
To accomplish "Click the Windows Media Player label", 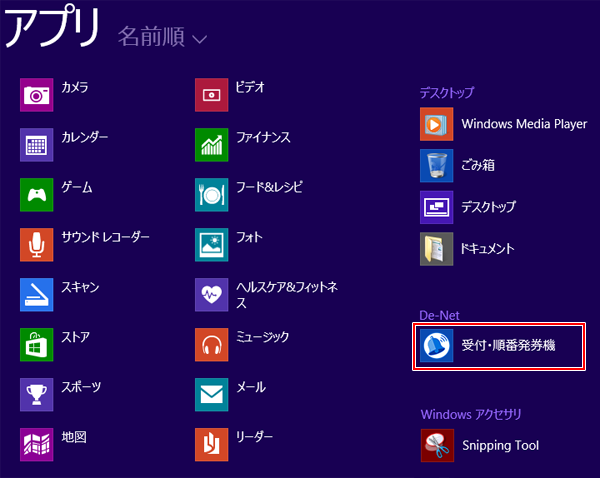I will tap(524, 124).
